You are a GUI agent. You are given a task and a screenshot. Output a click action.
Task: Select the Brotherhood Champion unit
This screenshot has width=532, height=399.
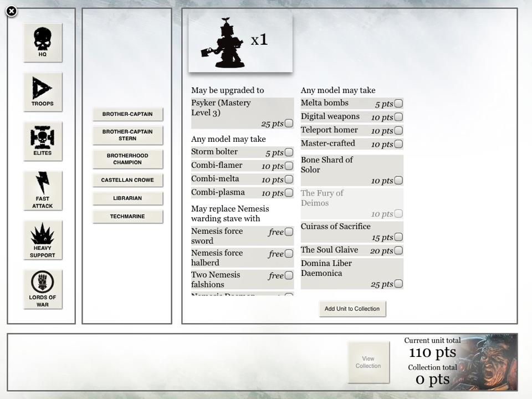pyautogui.click(x=127, y=159)
